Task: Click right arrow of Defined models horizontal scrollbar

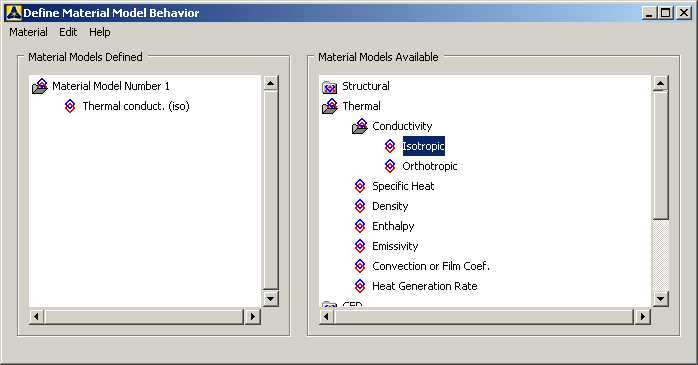Action: click(252, 316)
